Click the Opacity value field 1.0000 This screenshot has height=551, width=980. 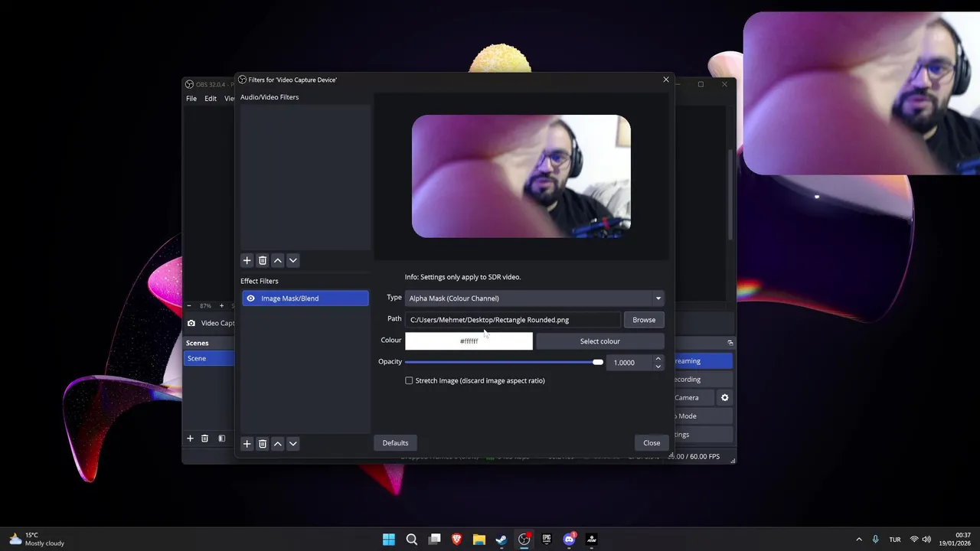tap(629, 363)
